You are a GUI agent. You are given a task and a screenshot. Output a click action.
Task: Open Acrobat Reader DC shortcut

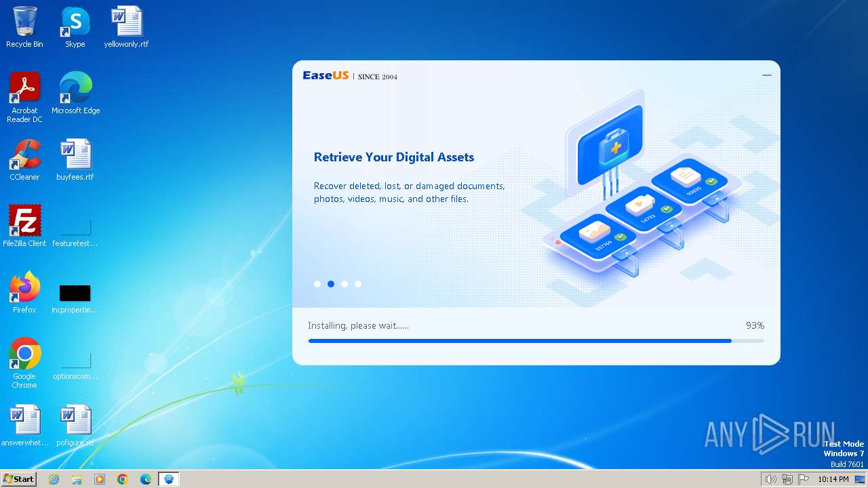[x=24, y=98]
